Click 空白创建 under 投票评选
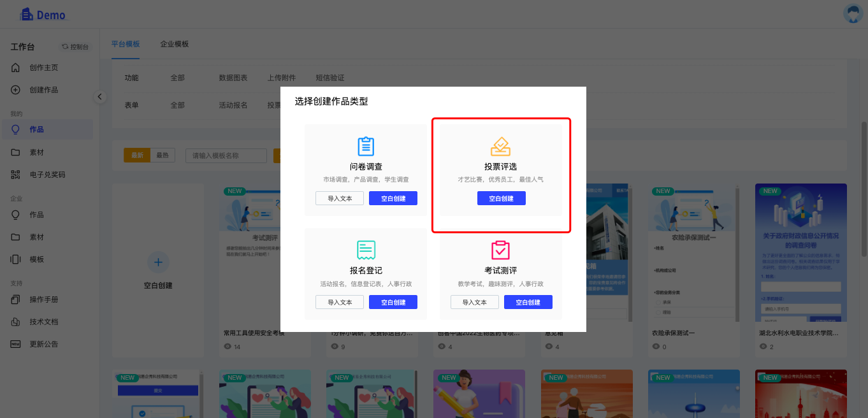This screenshot has width=868, height=418. coord(501,198)
